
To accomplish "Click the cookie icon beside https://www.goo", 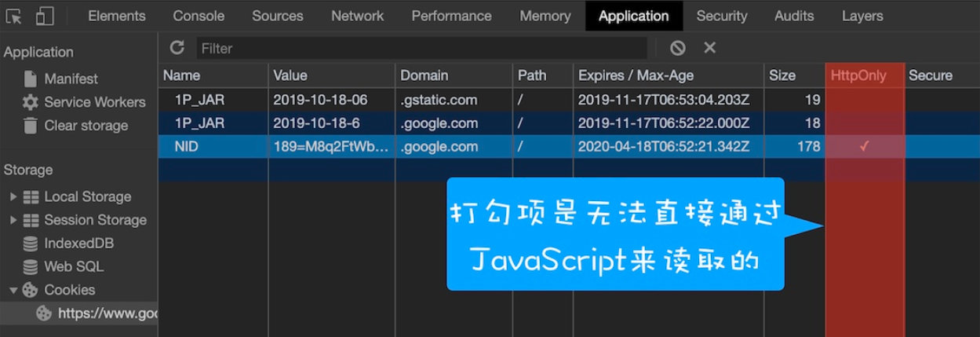I will (45, 313).
